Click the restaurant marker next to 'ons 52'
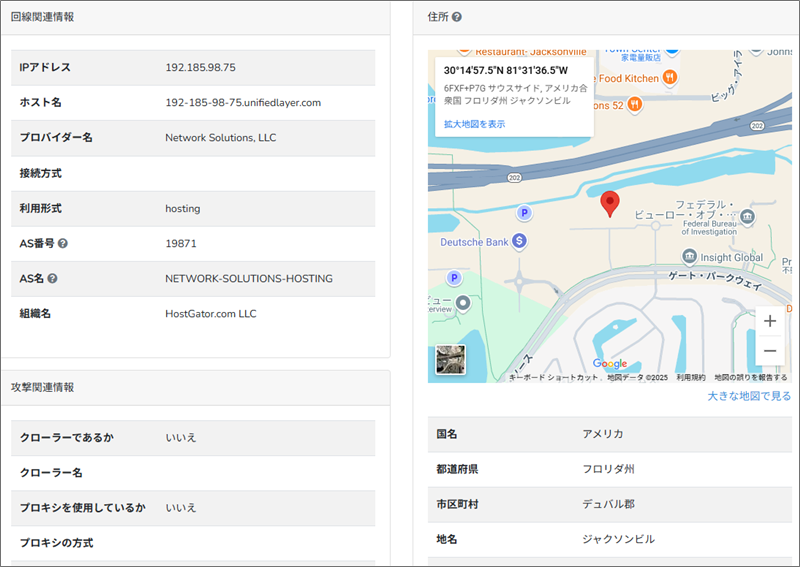Screen dimensions: 800x567 [634, 105]
